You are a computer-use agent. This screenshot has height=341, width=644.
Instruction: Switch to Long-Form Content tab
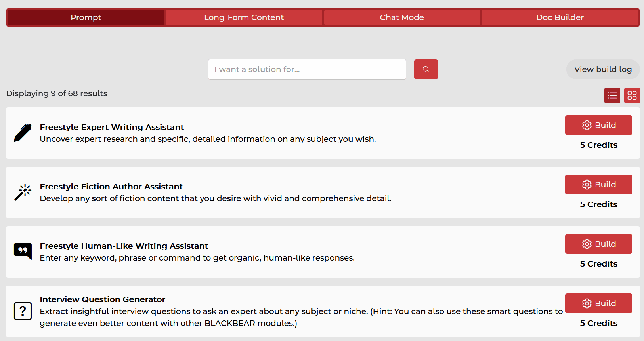click(244, 17)
